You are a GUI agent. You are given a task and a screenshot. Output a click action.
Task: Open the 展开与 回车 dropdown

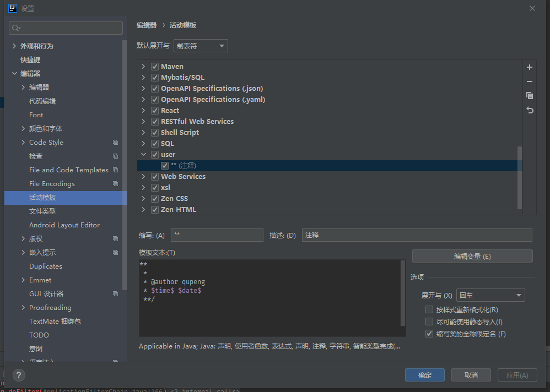(490, 295)
